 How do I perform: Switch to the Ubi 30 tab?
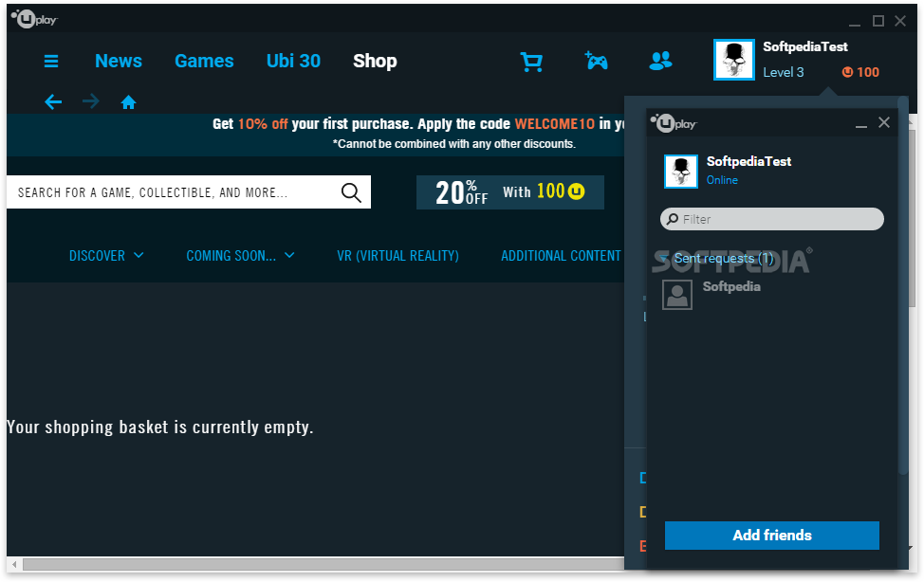coord(293,62)
